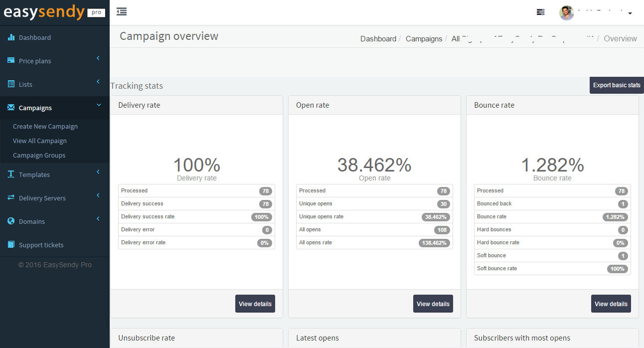644x348 pixels.
Task: Click the Campaigns envelope icon
Action: 11,108
